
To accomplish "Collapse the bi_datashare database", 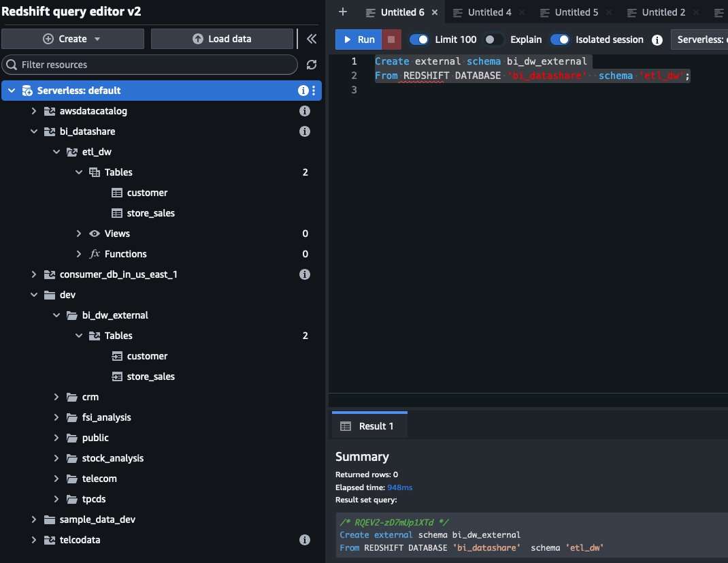I will pos(34,131).
